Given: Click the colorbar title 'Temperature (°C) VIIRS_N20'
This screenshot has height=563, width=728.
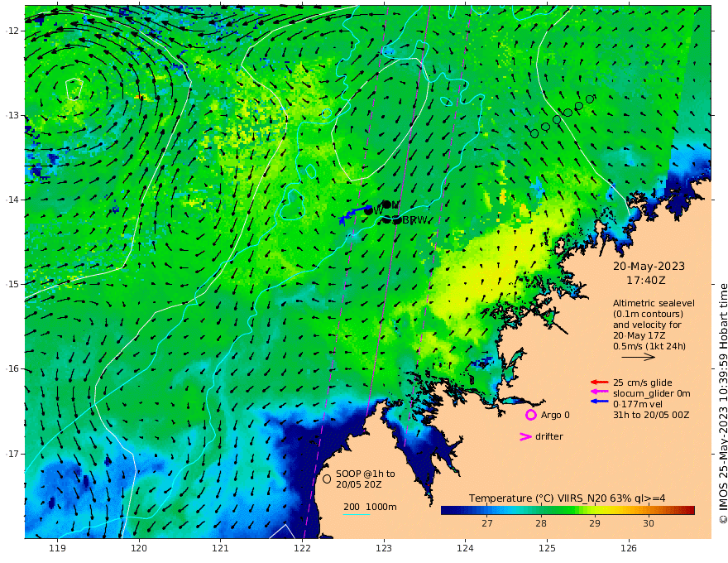Looking at the screenshot, I should click(537, 498).
